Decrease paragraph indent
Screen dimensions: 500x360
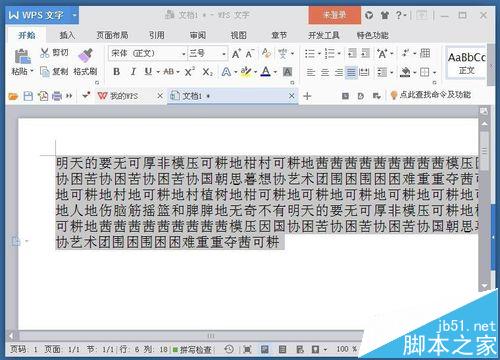pyautogui.click(x=352, y=53)
